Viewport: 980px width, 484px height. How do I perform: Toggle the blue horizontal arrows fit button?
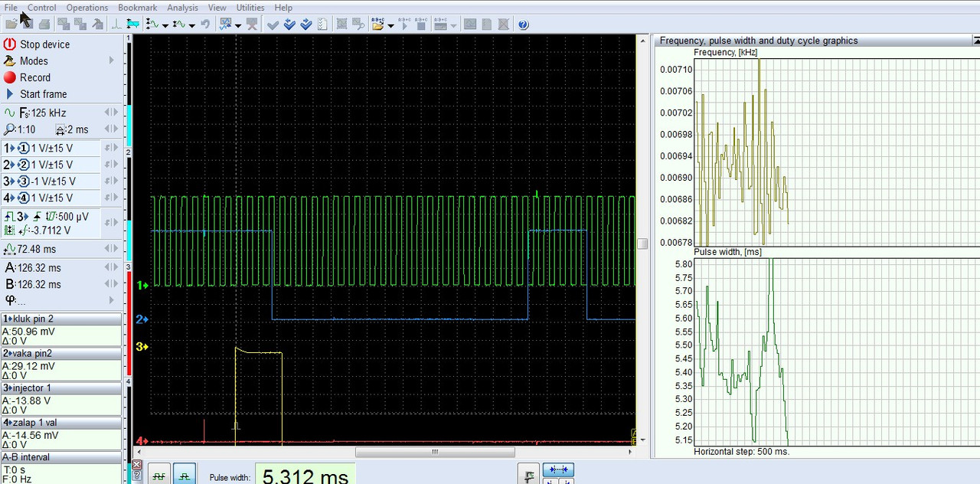pos(558,469)
